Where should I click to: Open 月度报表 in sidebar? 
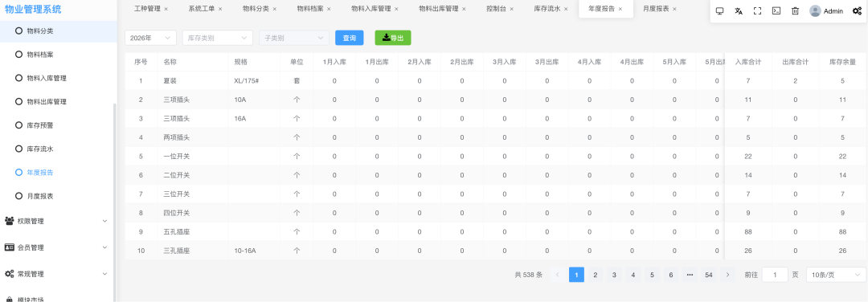(58, 196)
